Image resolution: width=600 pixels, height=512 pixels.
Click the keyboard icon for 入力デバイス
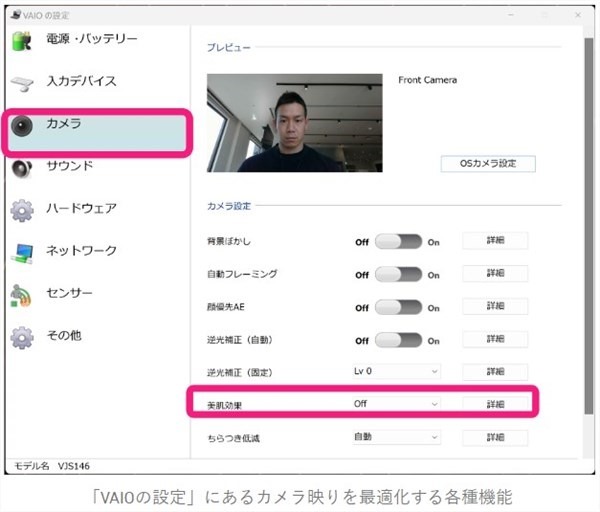tap(22, 83)
